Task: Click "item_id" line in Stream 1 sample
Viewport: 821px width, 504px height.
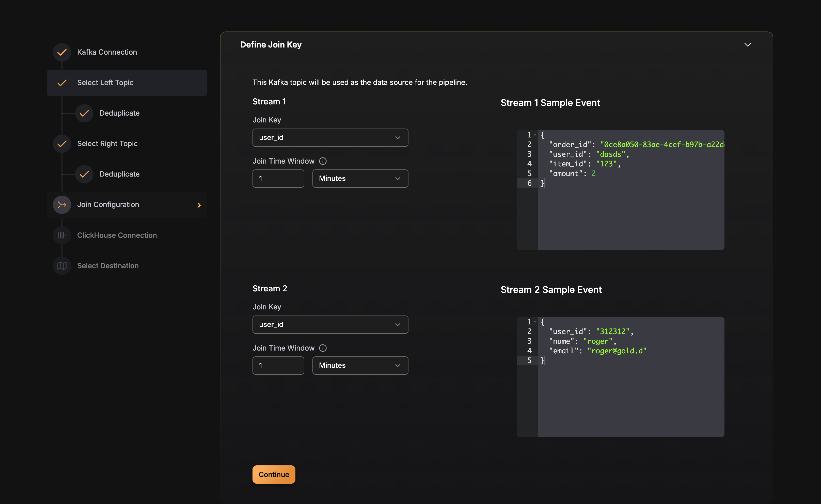Action: point(585,164)
